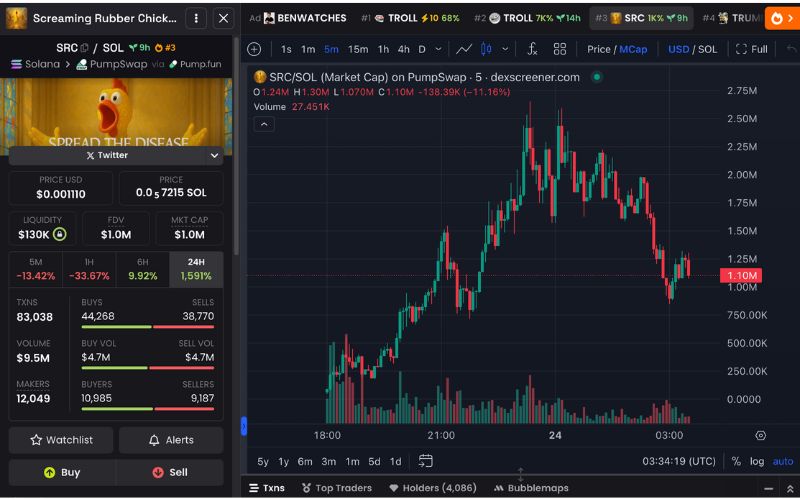Expand the side panel blue handle
This screenshot has width=800, height=500.
pyautogui.click(x=243, y=426)
